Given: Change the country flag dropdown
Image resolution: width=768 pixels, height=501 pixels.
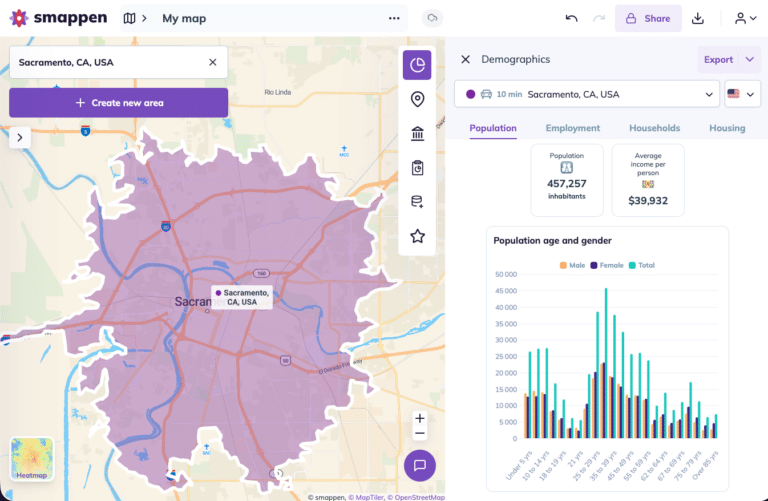Looking at the screenshot, I should point(742,94).
